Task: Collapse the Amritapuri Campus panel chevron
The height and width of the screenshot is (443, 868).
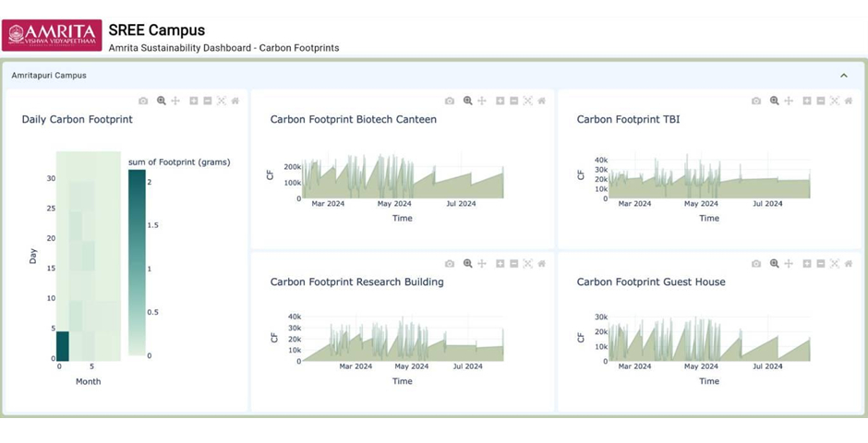Action: [x=844, y=76]
